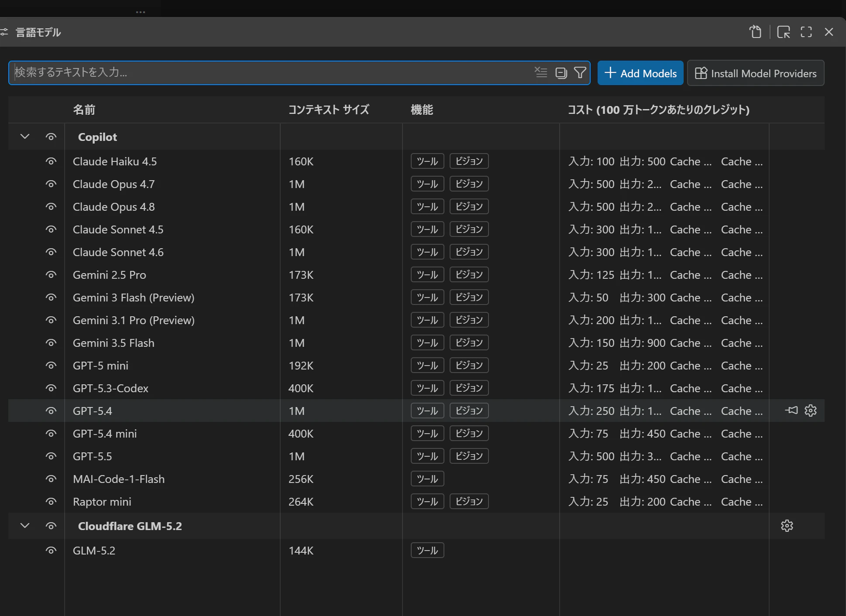Toggle visibility of Claude Sonnet 4.6
Viewport: 846px width, 616px height.
point(51,252)
